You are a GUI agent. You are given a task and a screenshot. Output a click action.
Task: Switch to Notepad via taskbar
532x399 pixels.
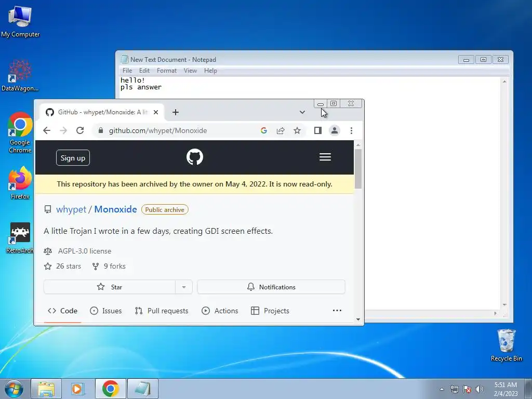pos(142,389)
